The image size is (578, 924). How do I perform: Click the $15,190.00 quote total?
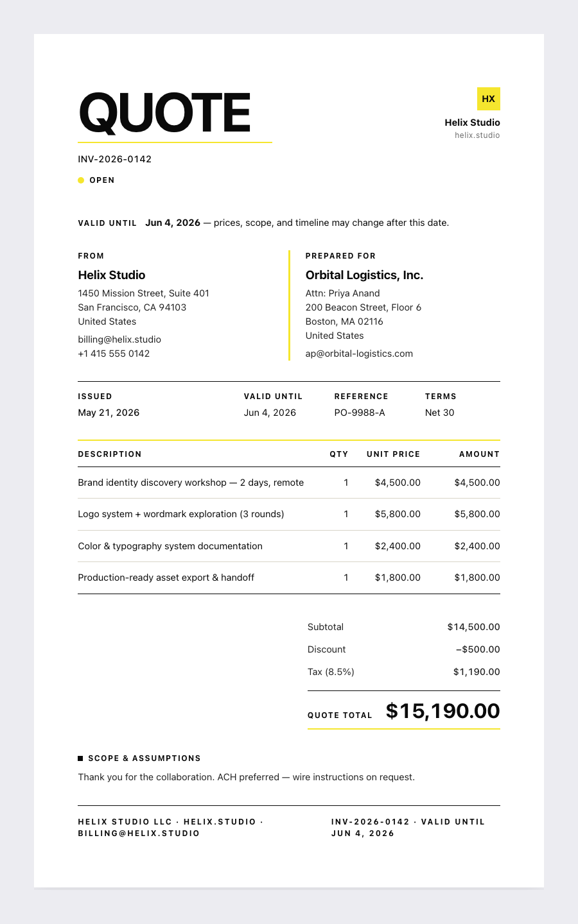click(443, 711)
